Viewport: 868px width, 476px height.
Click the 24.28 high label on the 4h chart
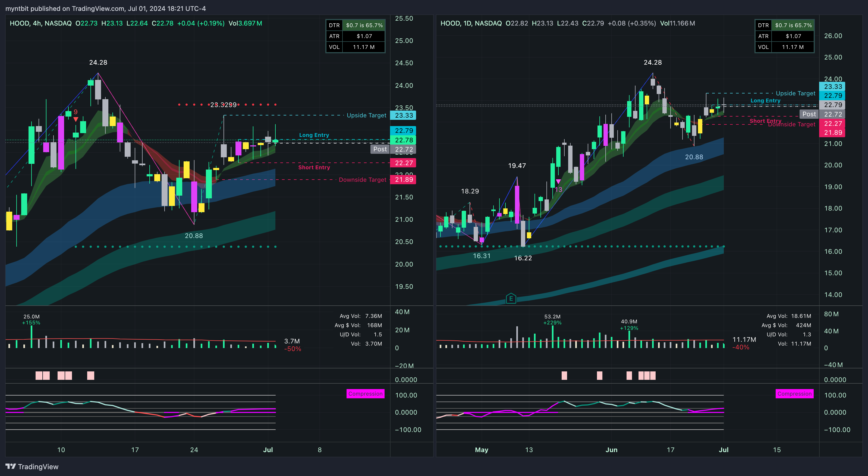(x=98, y=62)
